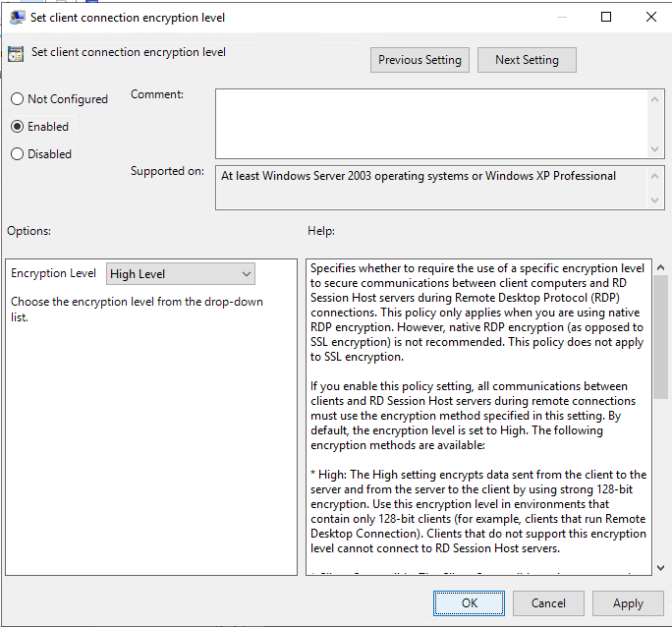
Task: Click text 'Choose the encryption level from the drop-down'
Action: tap(137, 302)
